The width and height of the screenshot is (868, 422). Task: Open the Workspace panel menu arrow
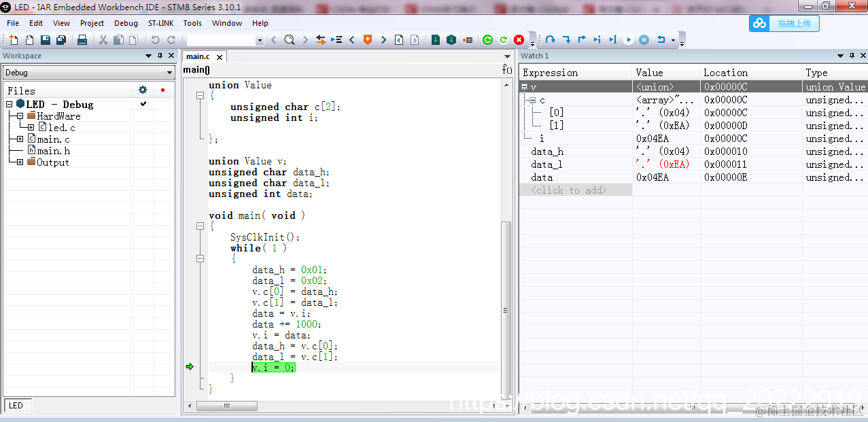click(149, 56)
